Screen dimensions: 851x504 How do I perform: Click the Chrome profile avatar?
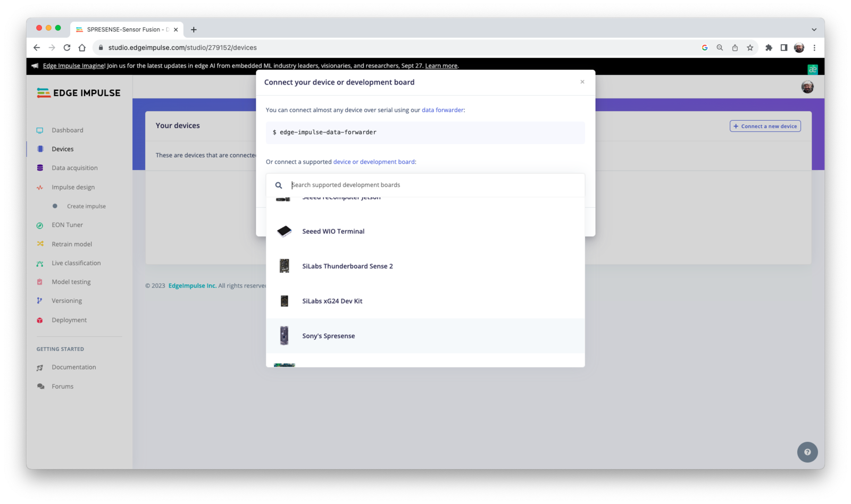[799, 48]
